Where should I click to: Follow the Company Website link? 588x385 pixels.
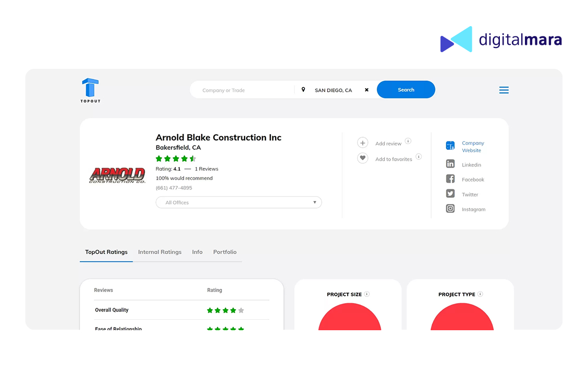coord(473,147)
